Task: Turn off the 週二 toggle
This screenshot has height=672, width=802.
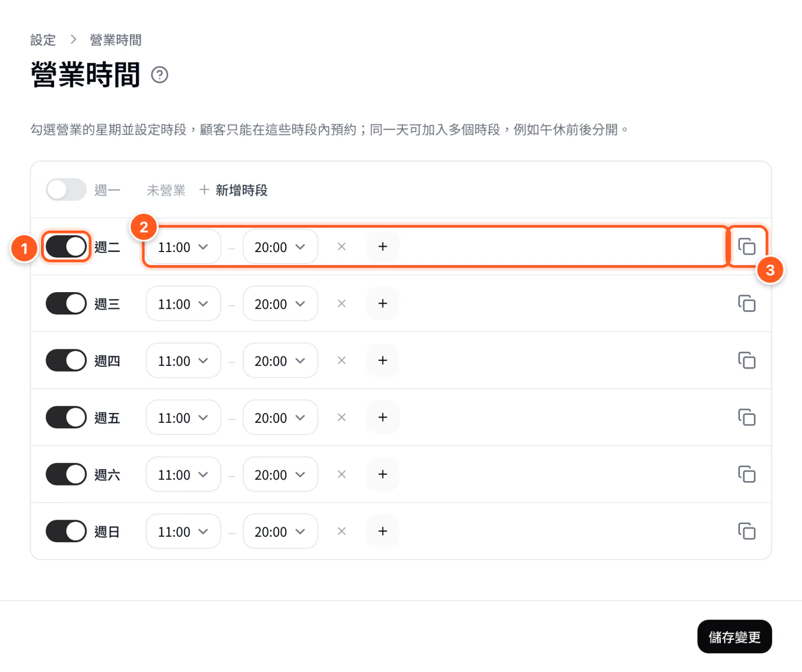Action: 66,247
